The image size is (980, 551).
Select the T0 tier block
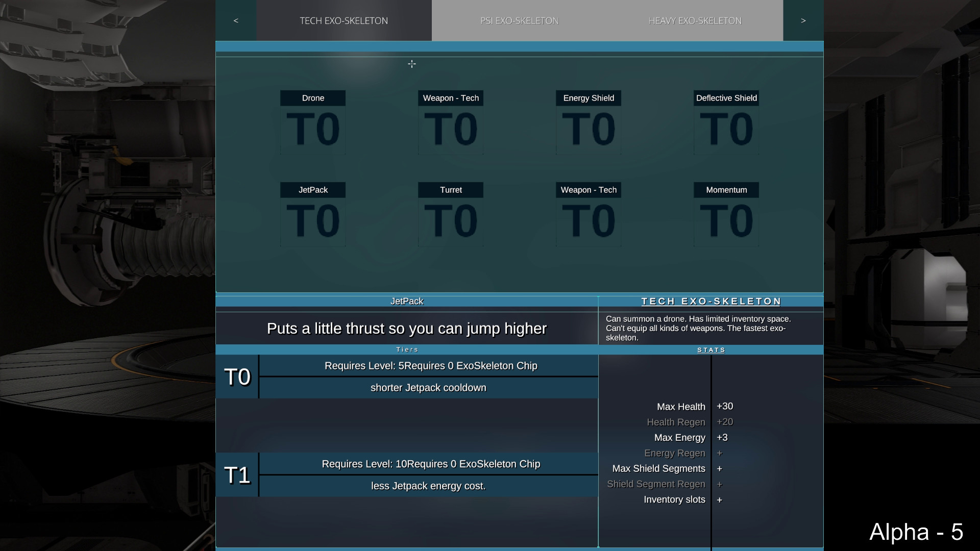coord(237,377)
